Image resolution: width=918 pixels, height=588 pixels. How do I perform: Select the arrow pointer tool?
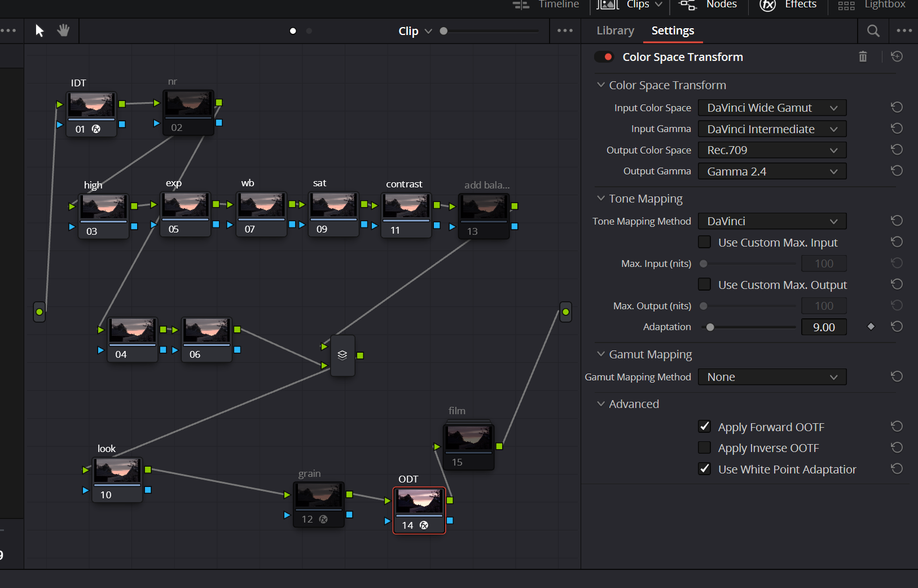tap(39, 30)
